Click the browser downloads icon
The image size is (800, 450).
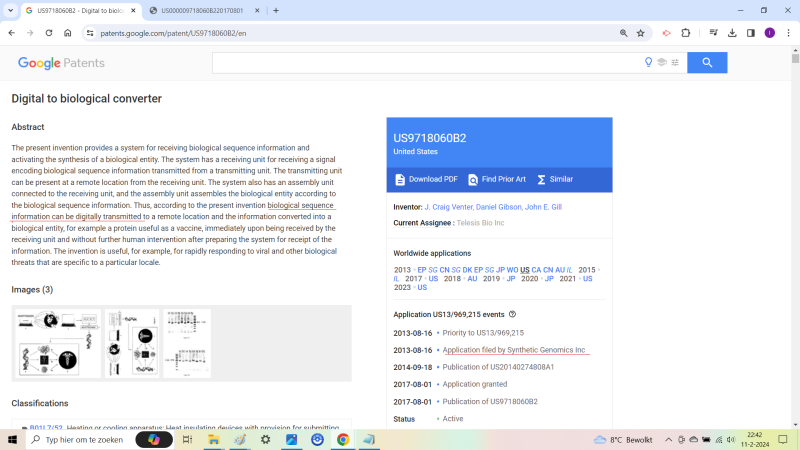(x=732, y=33)
